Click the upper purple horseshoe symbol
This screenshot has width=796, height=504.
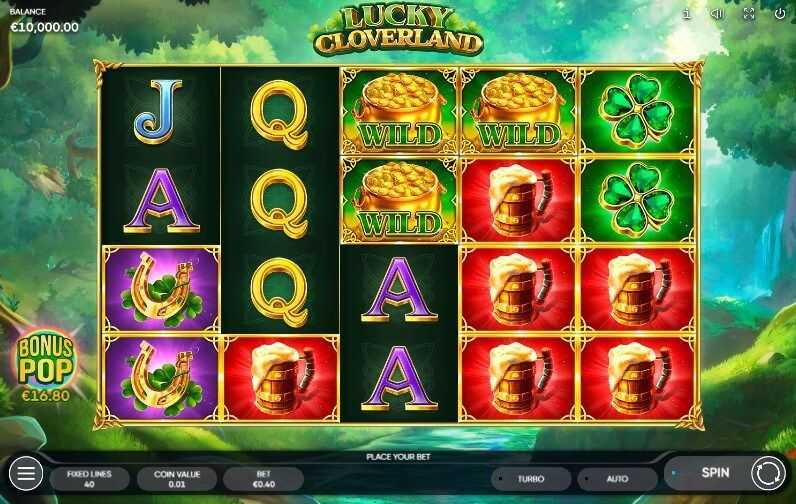click(x=161, y=289)
